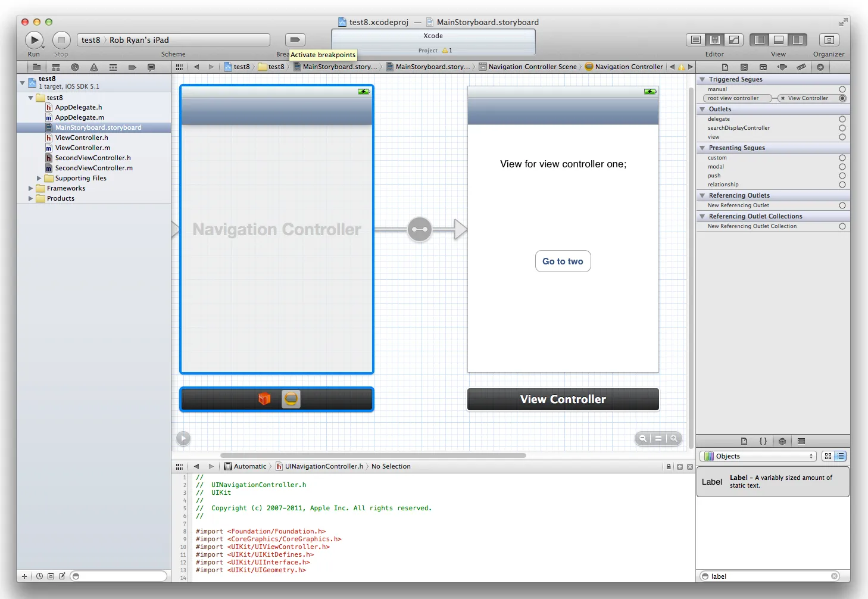This screenshot has height=599, width=868.
Task: Toggle the Debug area visibility
Action: [778, 40]
